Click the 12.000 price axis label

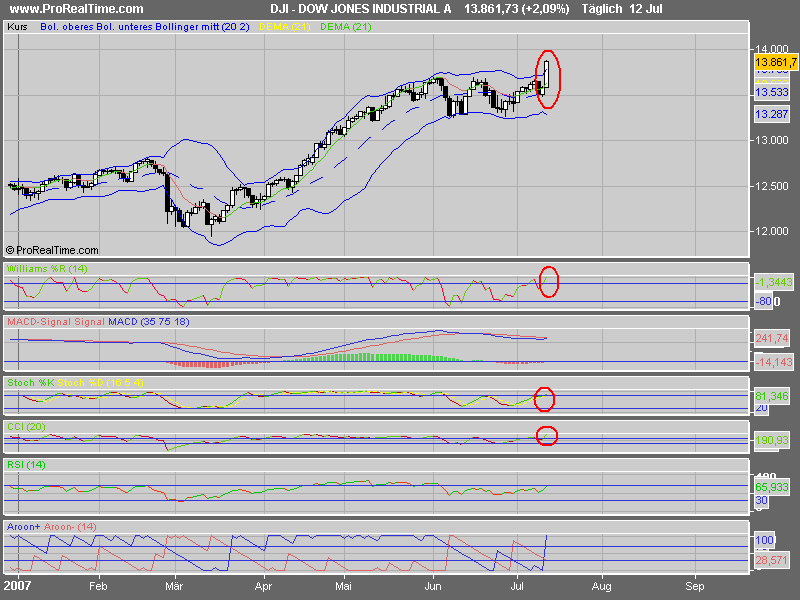pyautogui.click(x=771, y=231)
